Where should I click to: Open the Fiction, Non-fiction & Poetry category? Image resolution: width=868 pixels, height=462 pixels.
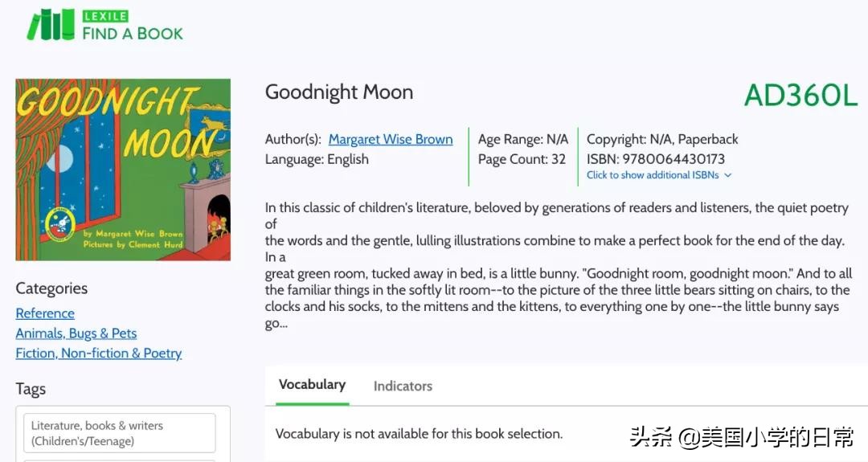coord(99,354)
